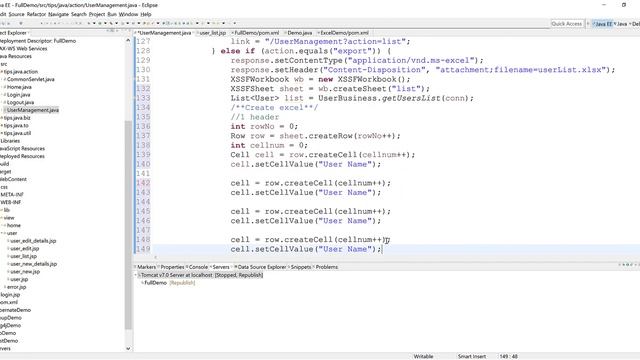Open user_new.jsp in explorer
The height and width of the screenshot is (360, 640).
[25, 272]
